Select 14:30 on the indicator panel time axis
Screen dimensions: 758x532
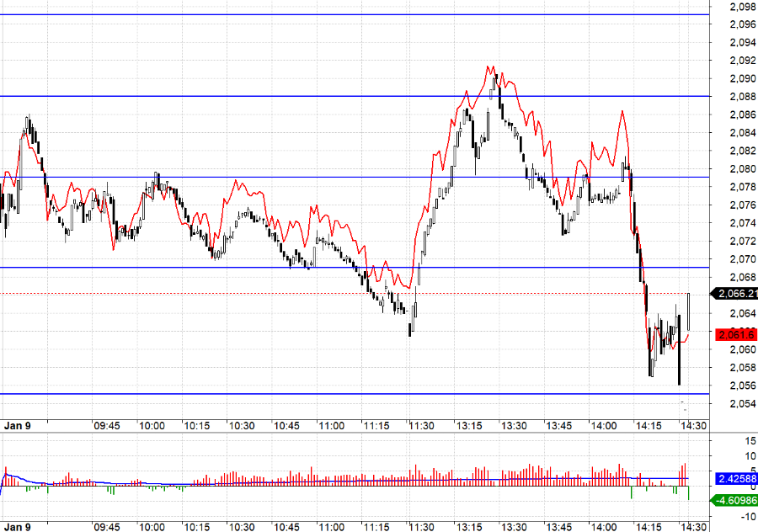click(692, 527)
